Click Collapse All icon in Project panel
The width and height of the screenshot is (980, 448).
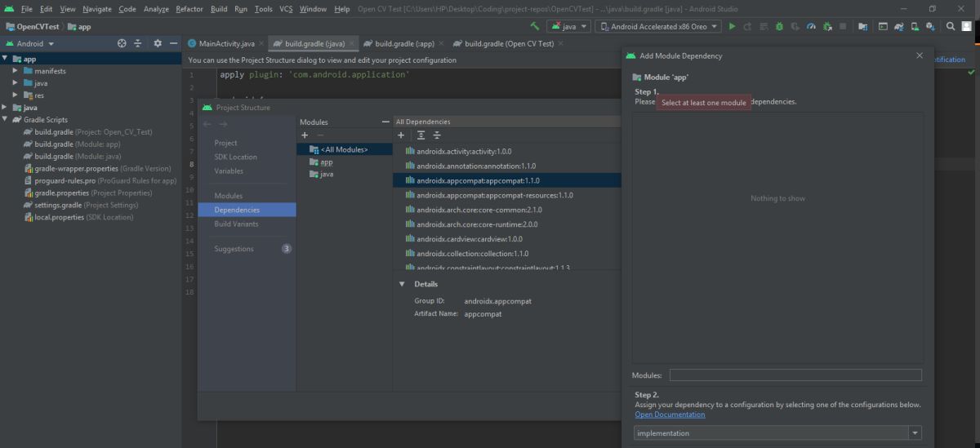[138, 43]
